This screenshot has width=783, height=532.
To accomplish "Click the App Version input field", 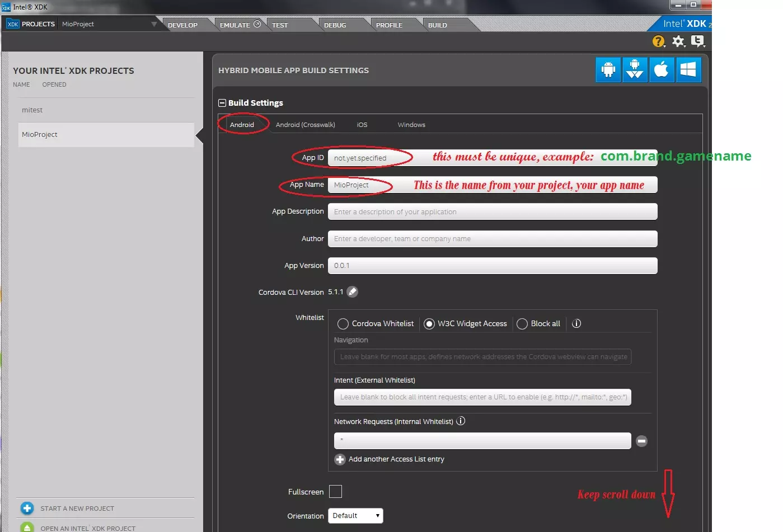I will pos(493,266).
